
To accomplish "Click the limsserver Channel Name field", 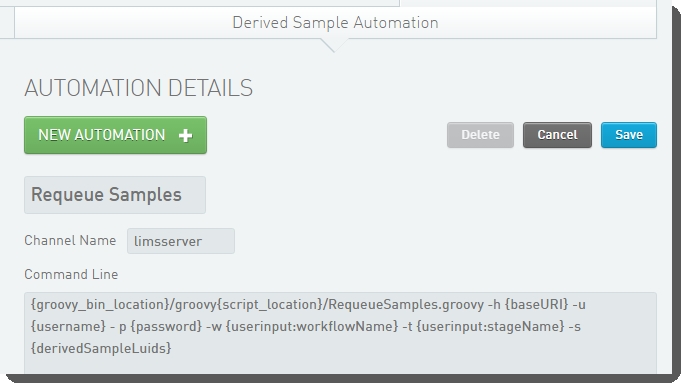I will pyautogui.click(x=181, y=241).
